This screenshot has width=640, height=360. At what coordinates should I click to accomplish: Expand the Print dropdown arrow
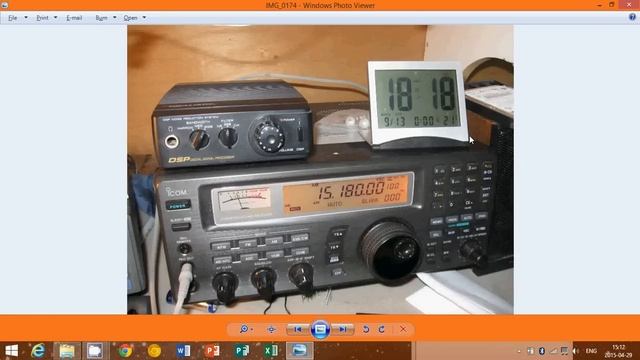click(56, 18)
